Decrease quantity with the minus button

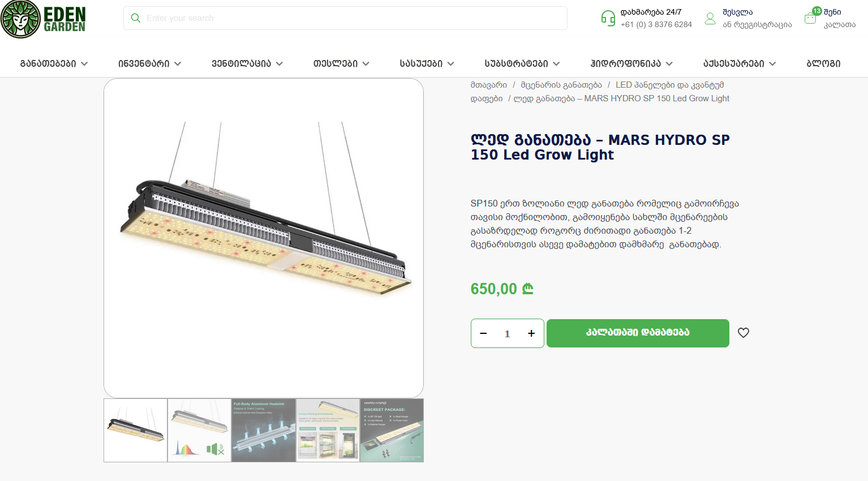[483, 333]
